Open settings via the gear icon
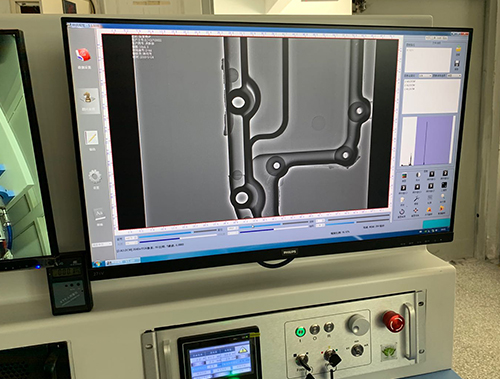The height and width of the screenshot is (379, 500). (x=95, y=176)
